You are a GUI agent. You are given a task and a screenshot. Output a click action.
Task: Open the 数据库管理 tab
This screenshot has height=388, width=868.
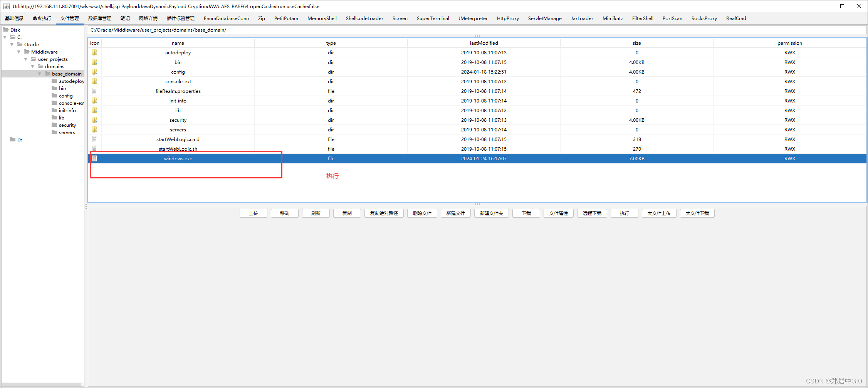click(x=100, y=18)
